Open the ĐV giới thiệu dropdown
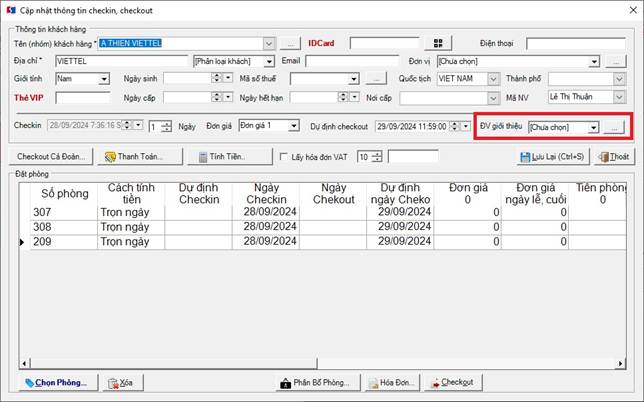 click(593, 128)
